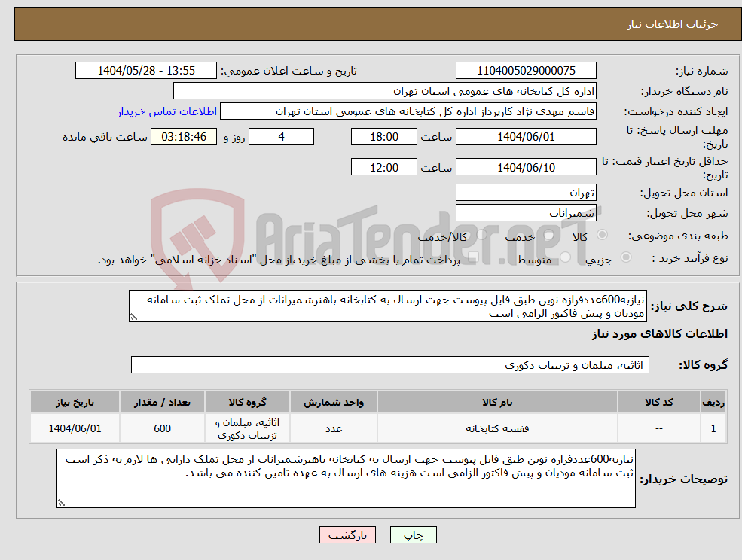Screen dimensions: 742x560
Task: Select the کالا/خدمت radio button
Action: 481,234
